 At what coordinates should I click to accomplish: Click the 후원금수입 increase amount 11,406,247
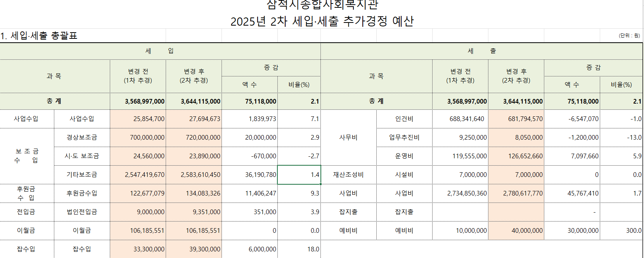click(250, 193)
